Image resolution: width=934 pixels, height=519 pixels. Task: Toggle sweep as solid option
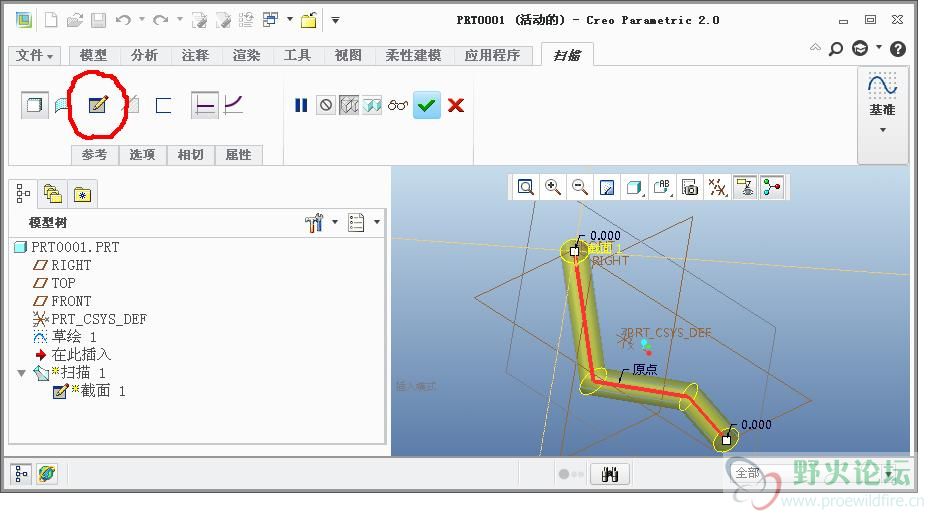point(35,105)
